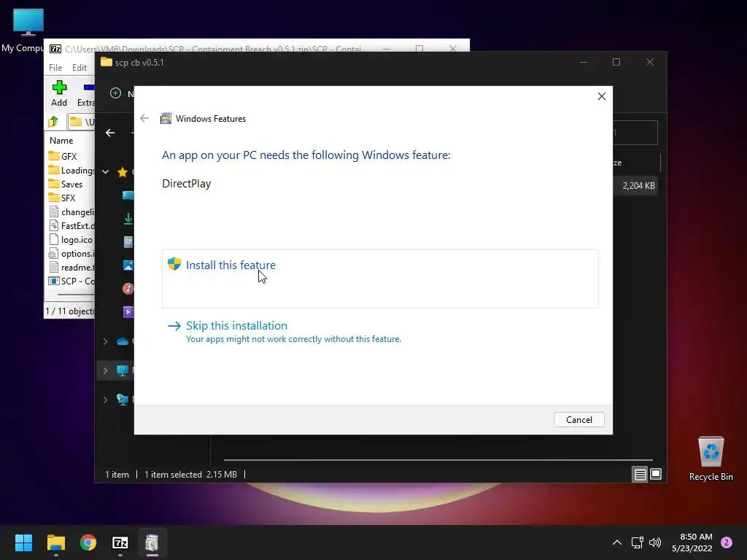Open the notification badge showing 2
The image size is (747, 560).
(x=727, y=542)
